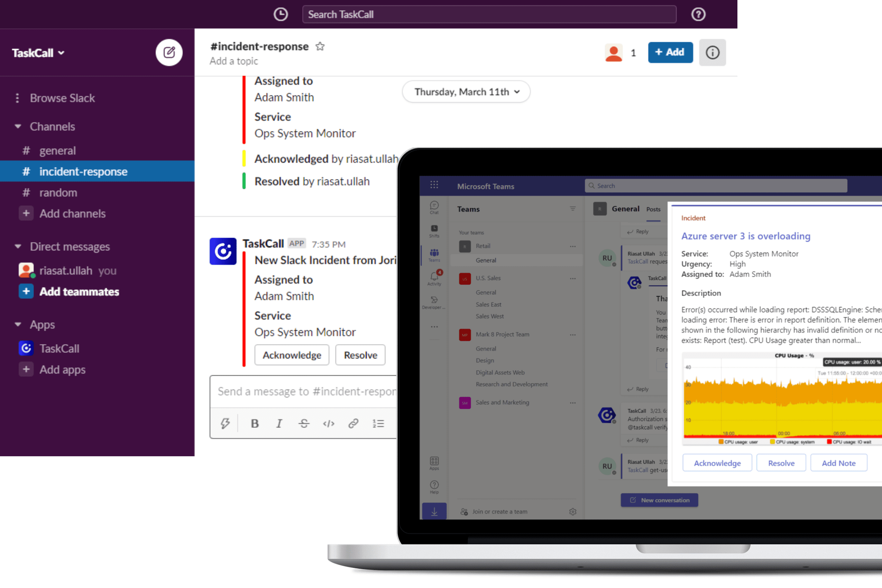Screen dimensions: 882x588
Task: Open more options for the Retail team
Action: click(573, 246)
